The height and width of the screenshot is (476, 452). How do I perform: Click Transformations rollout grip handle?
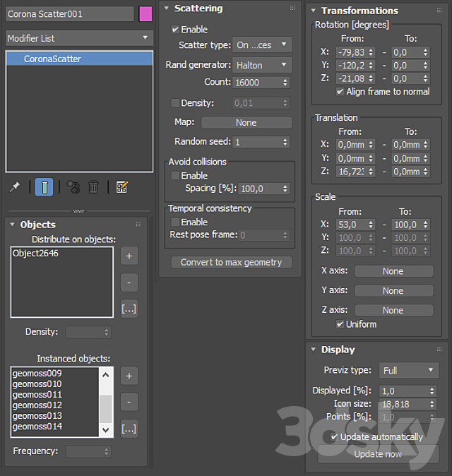tap(439, 11)
